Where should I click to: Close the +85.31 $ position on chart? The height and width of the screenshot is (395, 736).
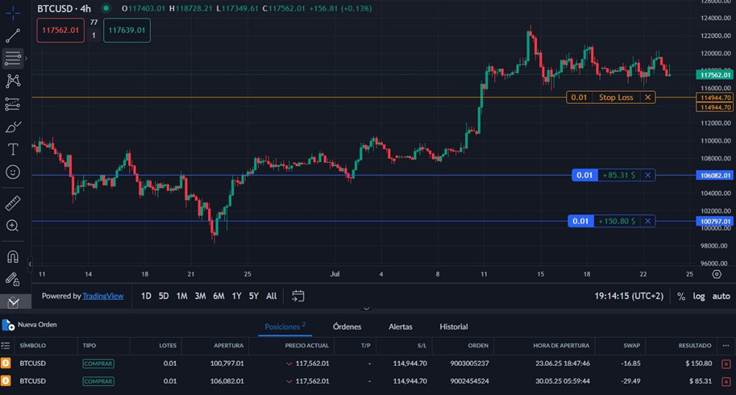(x=648, y=175)
